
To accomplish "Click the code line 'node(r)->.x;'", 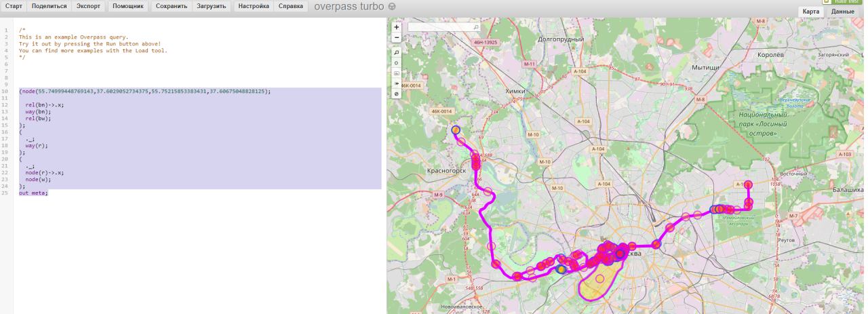I will click(45, 172).
